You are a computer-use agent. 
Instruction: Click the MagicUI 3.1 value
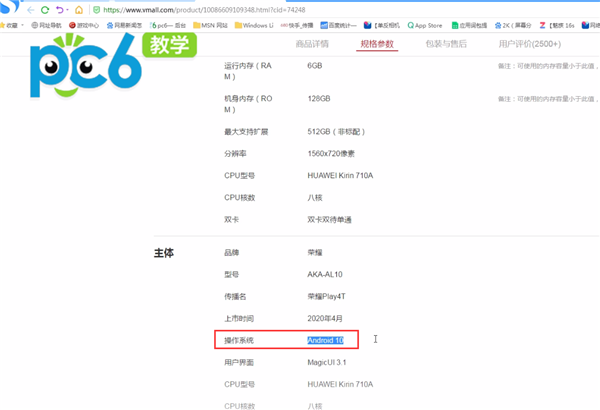point(327,362)
